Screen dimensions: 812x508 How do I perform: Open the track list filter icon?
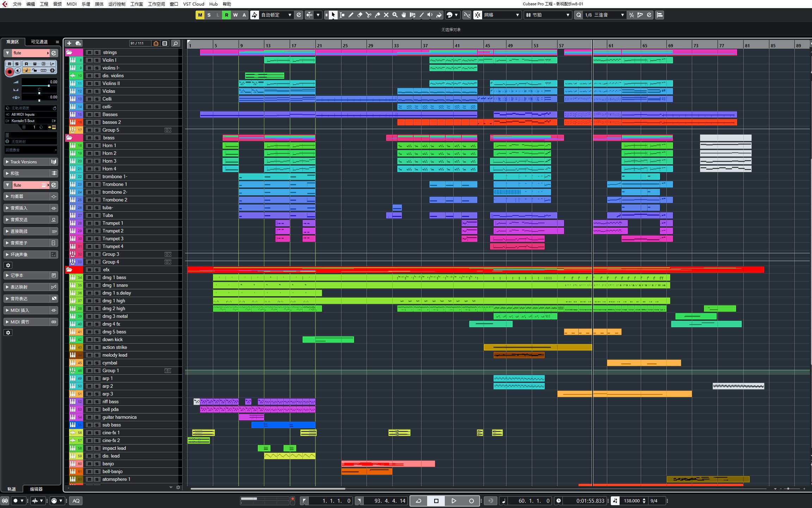tap(165, 43)
